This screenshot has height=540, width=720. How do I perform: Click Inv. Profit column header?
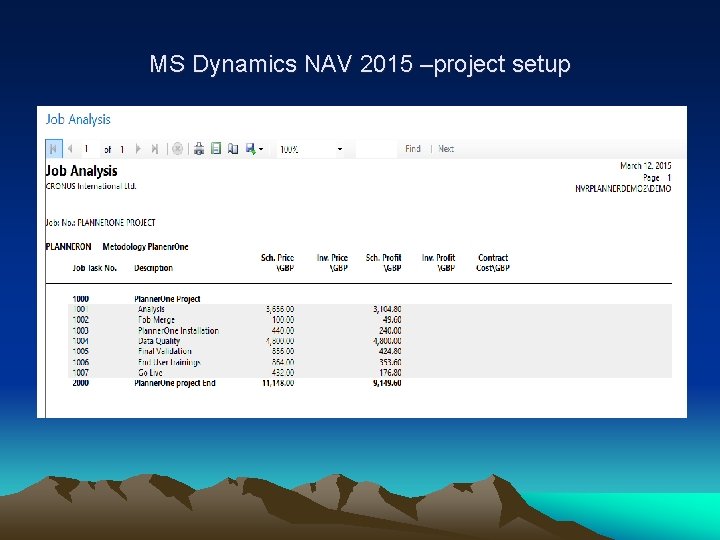tap(438, 263)
